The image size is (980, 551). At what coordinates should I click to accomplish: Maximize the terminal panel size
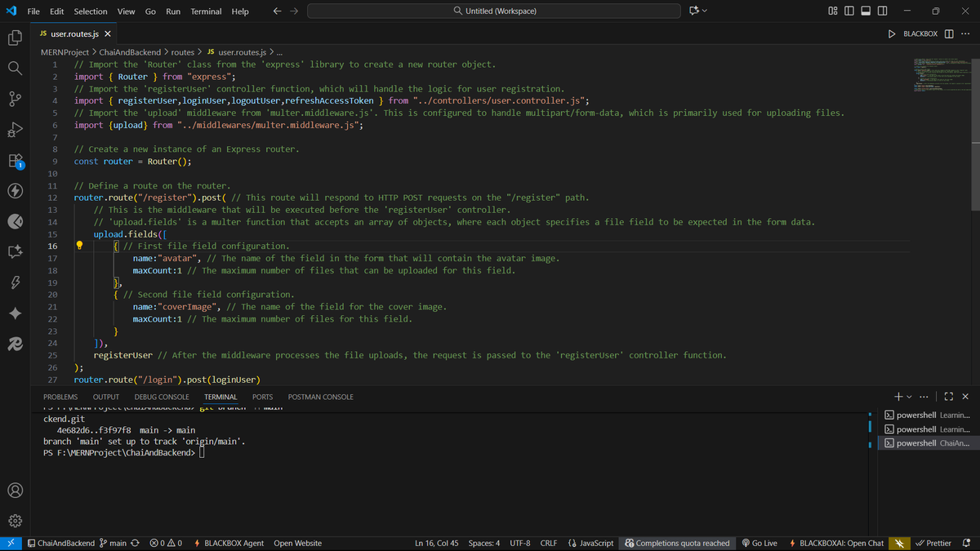949,397
